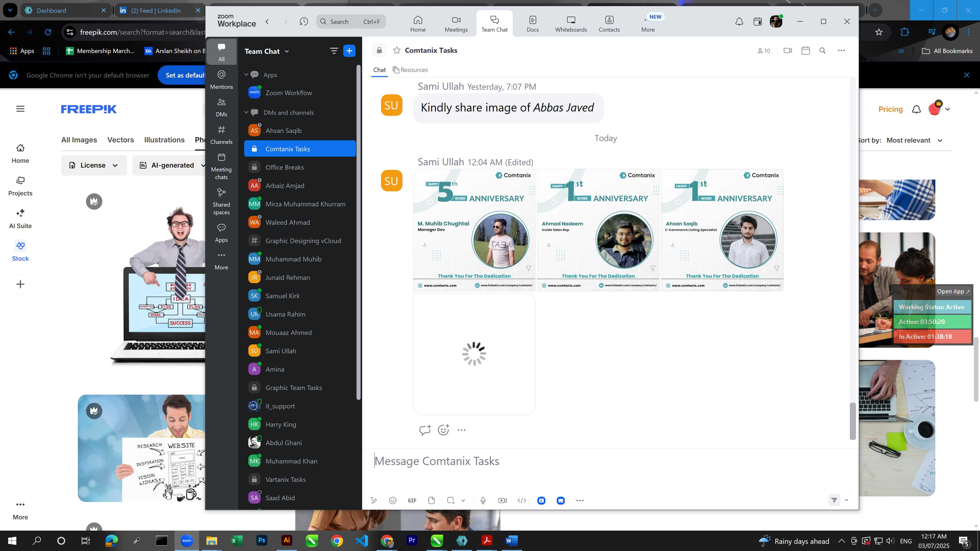
Task: Open Apps in the Zoom sidebar
Action: 222,233
